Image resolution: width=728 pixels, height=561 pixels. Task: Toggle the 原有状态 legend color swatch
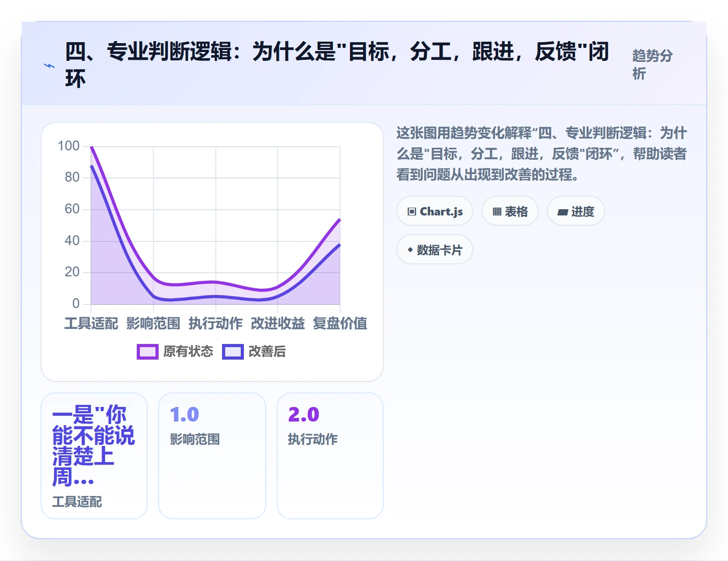click(147, 352)
